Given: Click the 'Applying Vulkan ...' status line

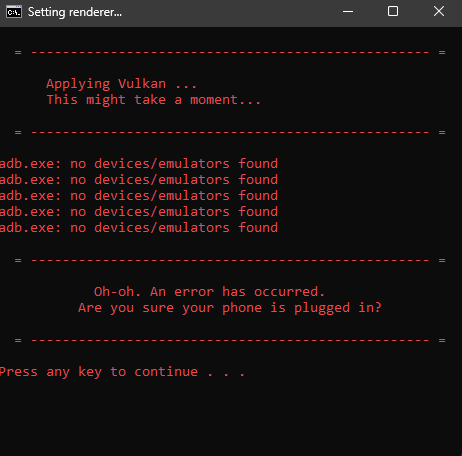Looking at the screenshot, I should [x=122, y=84].
